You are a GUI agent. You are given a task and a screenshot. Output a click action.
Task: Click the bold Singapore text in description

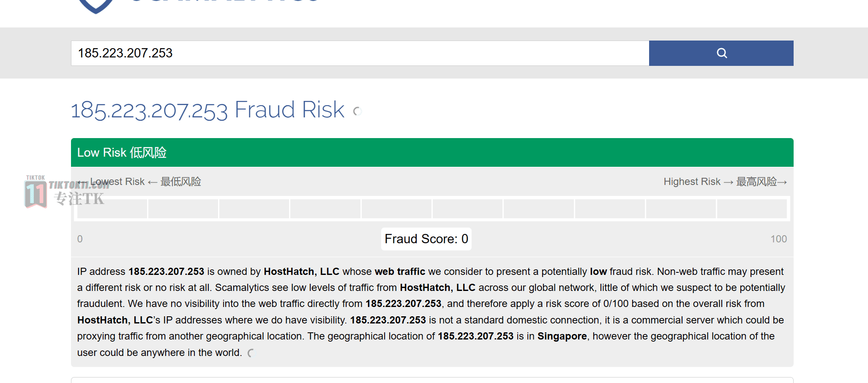tap(562, 336)
